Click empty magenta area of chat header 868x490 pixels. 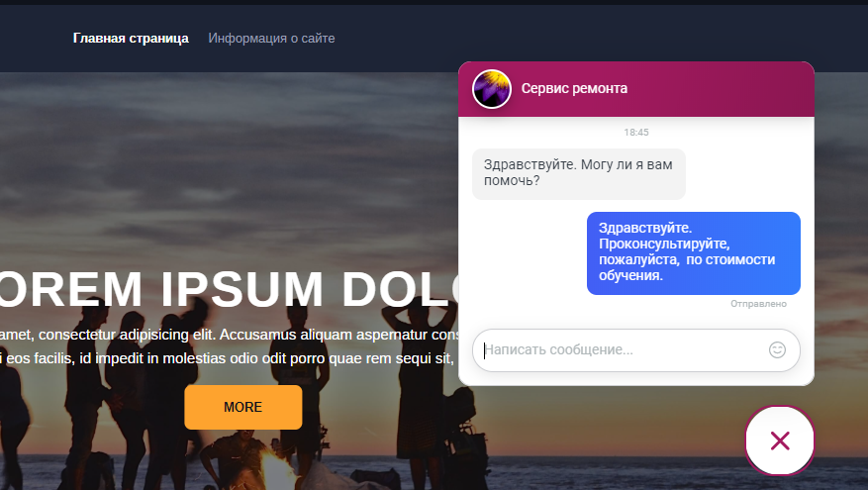click(x=720, y=88)
